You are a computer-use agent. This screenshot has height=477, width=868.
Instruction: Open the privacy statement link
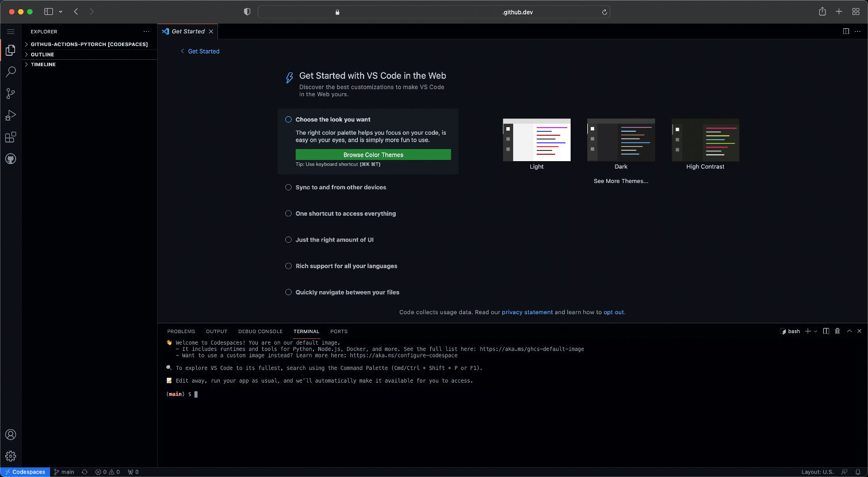click(527, 312)
